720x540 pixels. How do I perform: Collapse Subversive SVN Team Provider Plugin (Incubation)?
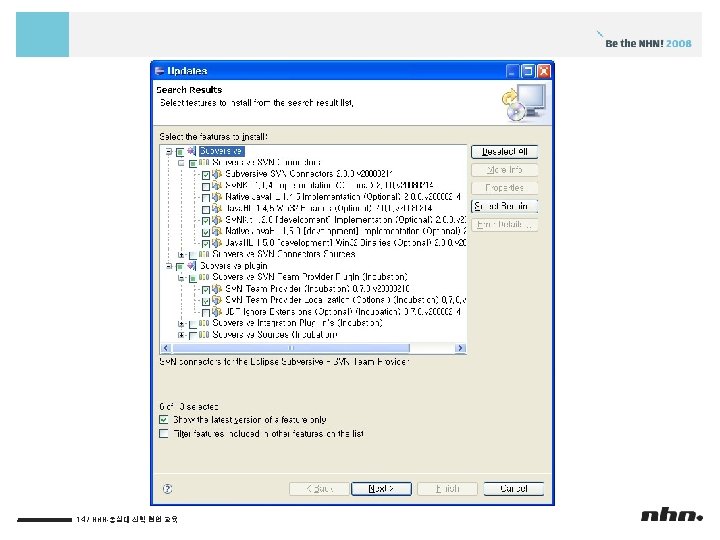(181, 278)
